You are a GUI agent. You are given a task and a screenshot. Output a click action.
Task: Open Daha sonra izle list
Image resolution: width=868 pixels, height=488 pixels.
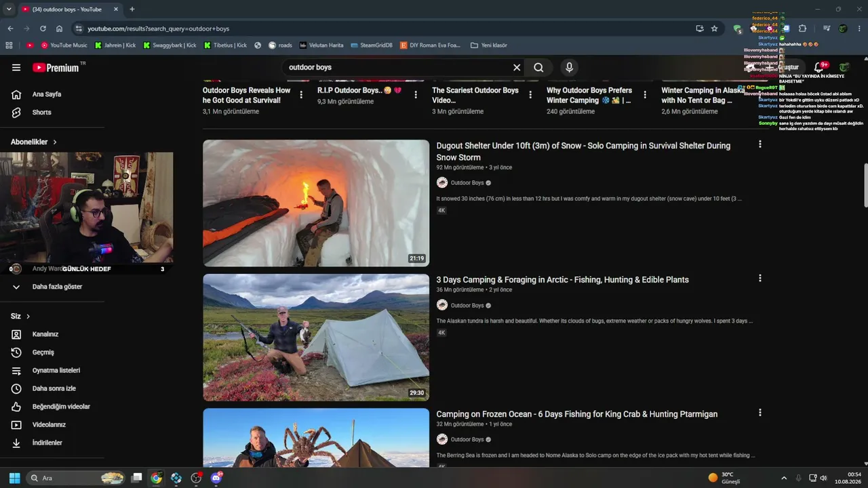[x=52, y=388]
